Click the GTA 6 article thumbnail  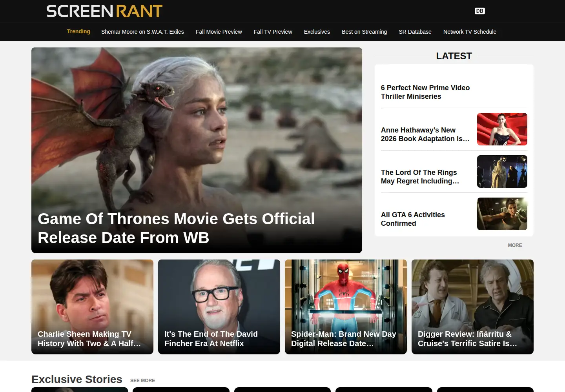(502, 214)
